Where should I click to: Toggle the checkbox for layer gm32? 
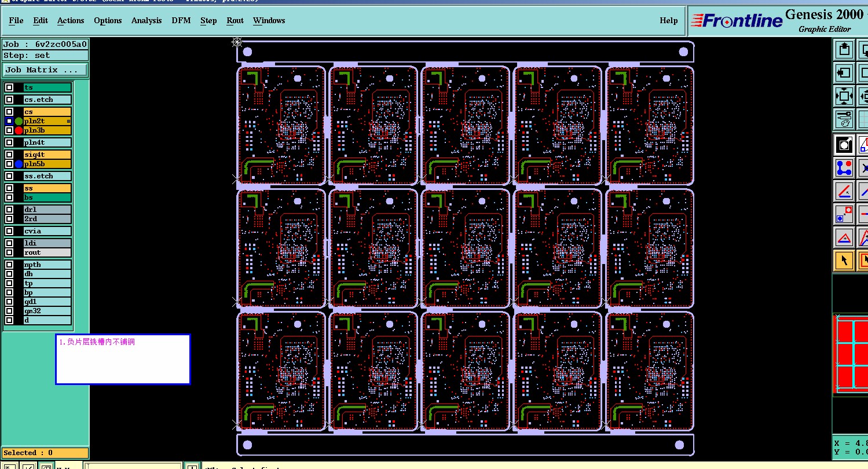[x=9, y=311]
